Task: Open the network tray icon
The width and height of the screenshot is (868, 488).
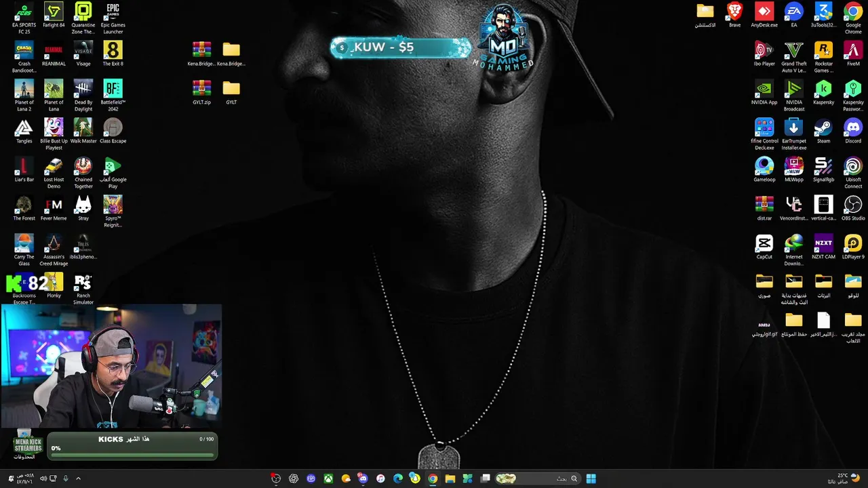Action: [x=54, y=479]
